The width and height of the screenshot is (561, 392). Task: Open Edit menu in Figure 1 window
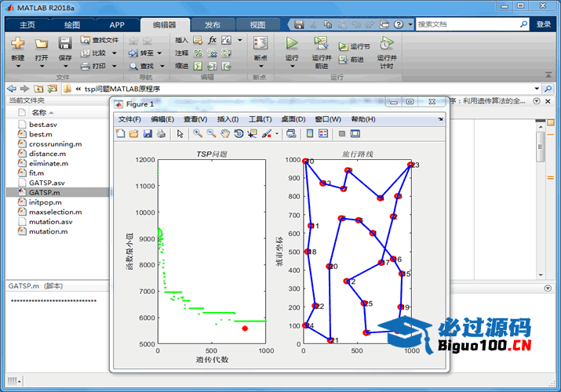[x=162, y=119]
